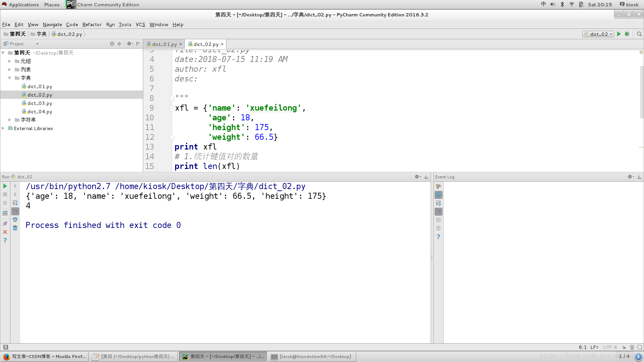This screenshot has height=362, width=644.
Task: Open the Run menu in menu bar
Action: 110,24
